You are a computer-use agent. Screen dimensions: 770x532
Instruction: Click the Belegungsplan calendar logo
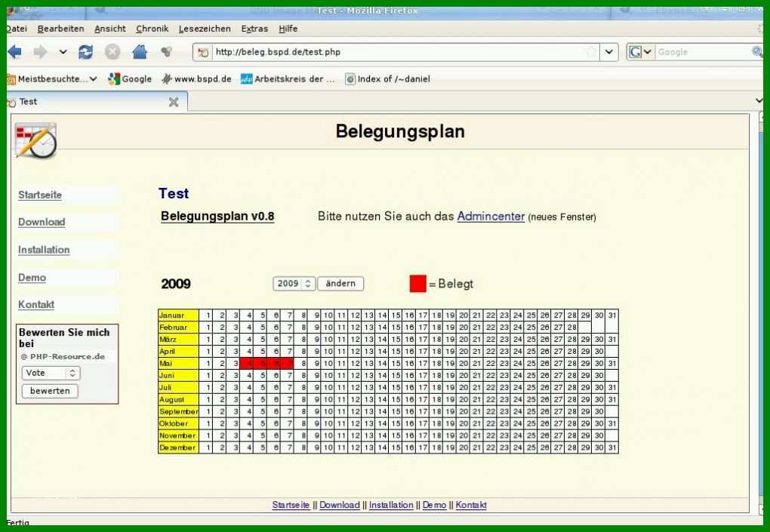pos(35,140)
